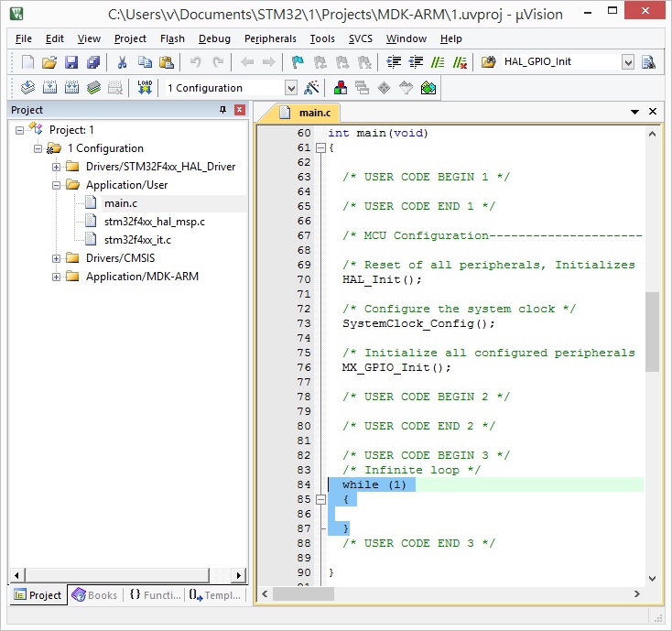This screenshot has width=672, height=631.
Task: Collapse Application/User folder
Action: tap(56, 185)
